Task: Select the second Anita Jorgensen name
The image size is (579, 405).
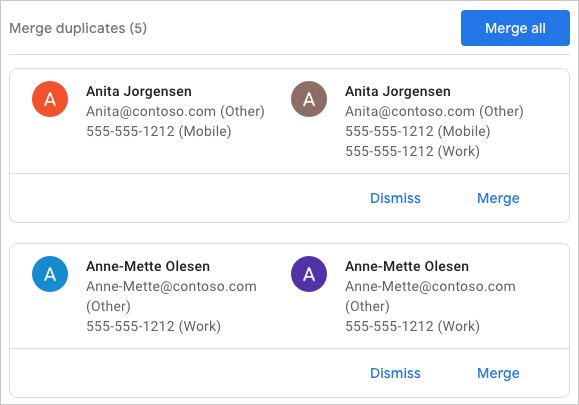Action: tap(398, 91)
